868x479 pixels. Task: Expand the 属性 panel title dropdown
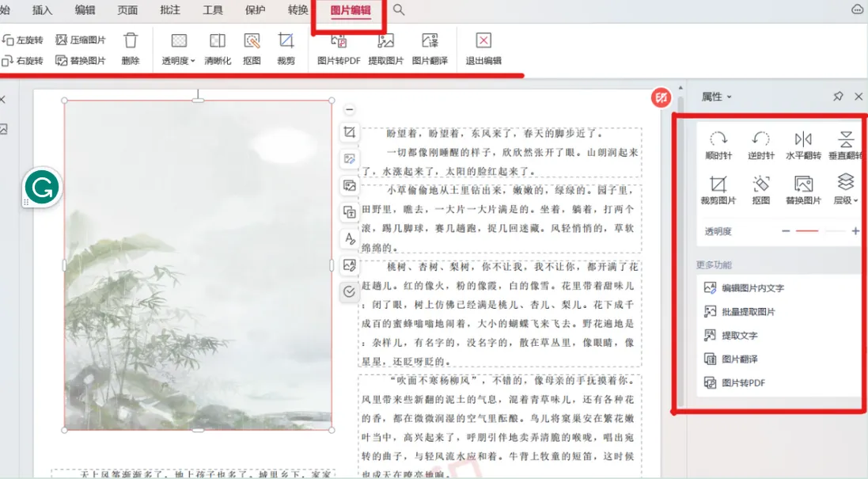(716, 97)
